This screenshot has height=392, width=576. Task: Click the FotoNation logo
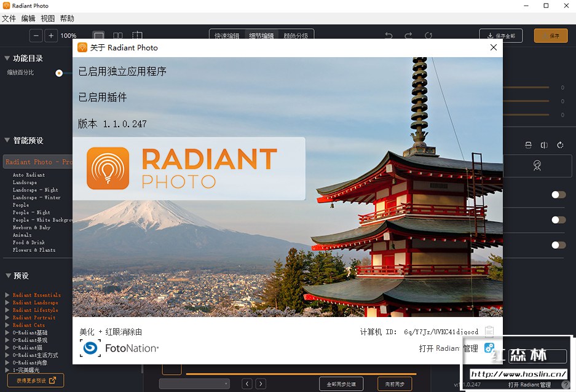click(x=119, y=348)
